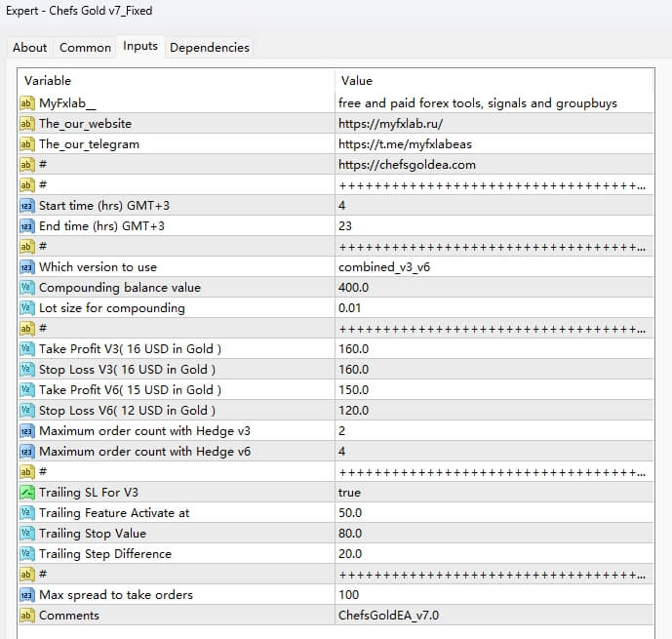
Task: Select the https://myfxlab.ru/ website value
Action: click(x=390, y=124)
